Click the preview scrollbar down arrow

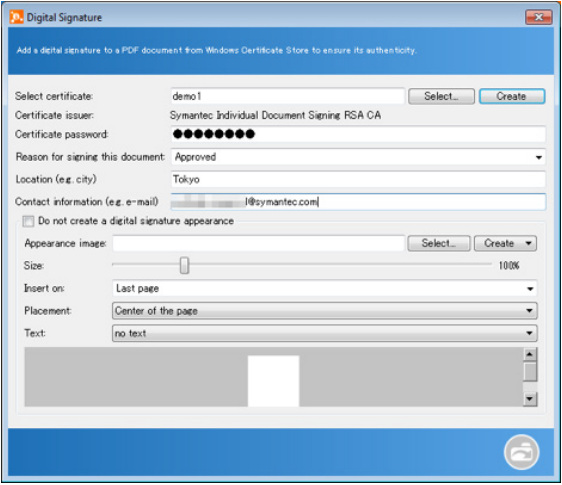pyautogui.click(x=529, y=399)
